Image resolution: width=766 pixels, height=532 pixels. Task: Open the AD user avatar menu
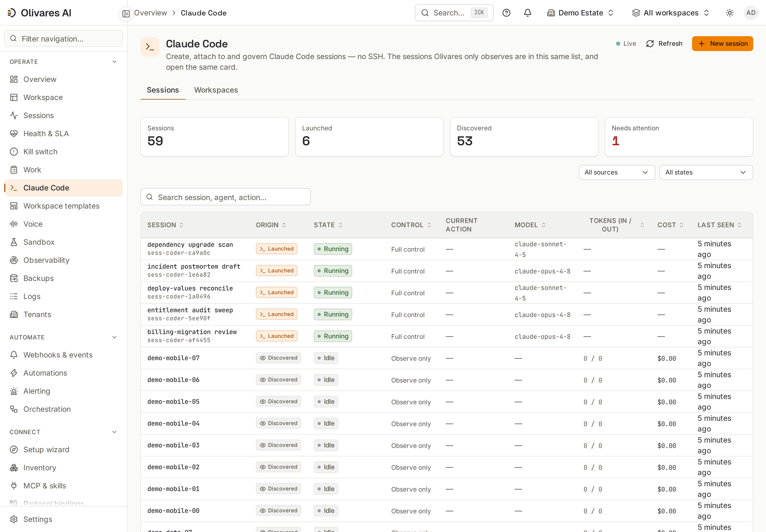click(751, 13)
